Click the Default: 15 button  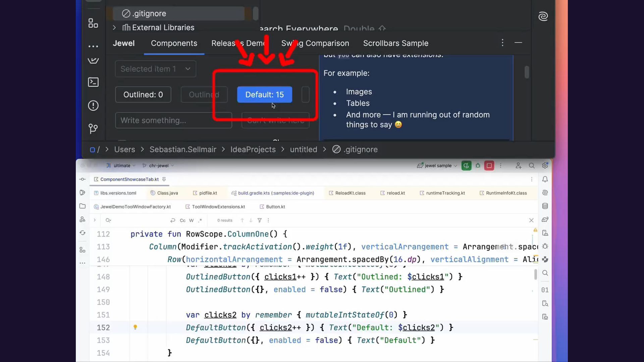264,95
